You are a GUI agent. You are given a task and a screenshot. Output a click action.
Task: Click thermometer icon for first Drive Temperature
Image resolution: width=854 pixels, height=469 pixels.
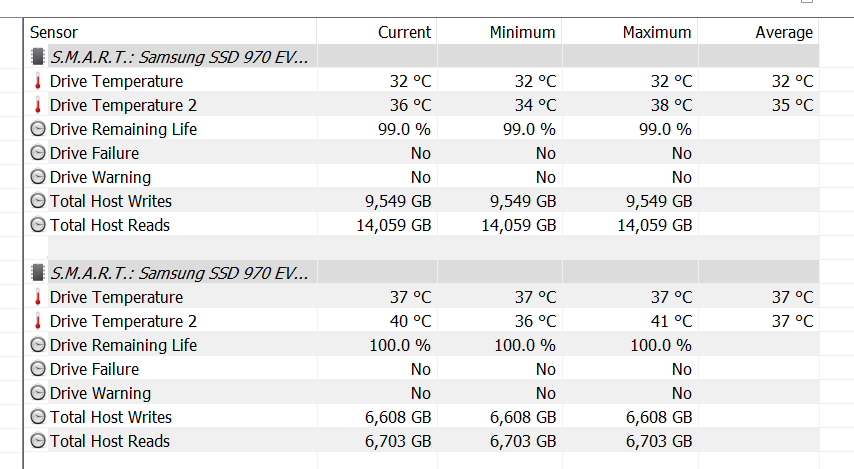click(x=38, y=81)
